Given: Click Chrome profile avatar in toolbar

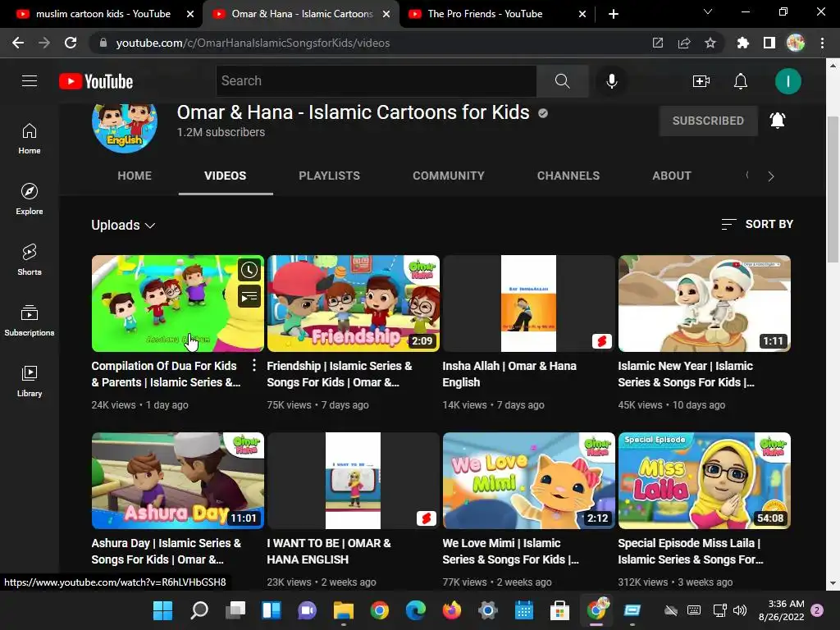Looking at the screenshot, I should coord(795,43).
